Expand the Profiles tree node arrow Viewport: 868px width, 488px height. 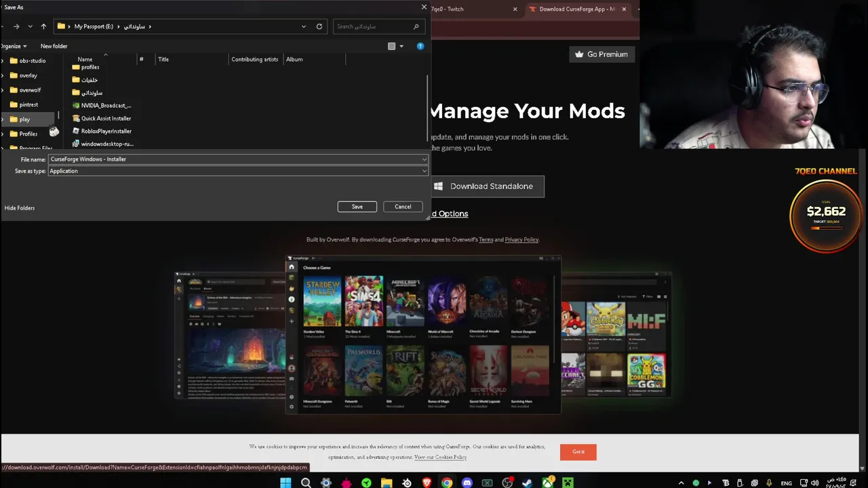[3, 134]
